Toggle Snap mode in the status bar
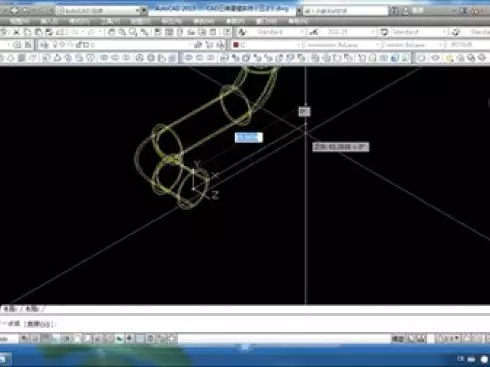Viewport: 490px width, 367px height. tap(24, 339)
